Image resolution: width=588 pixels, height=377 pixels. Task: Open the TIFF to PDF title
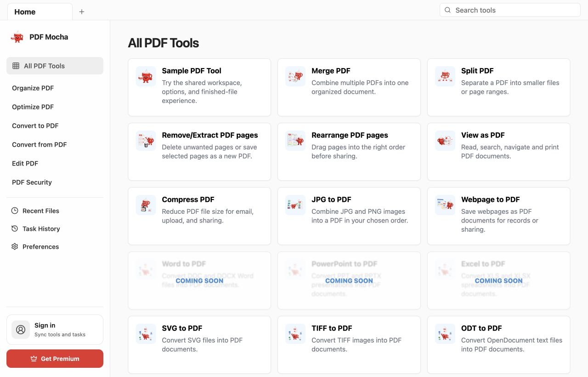332,328
